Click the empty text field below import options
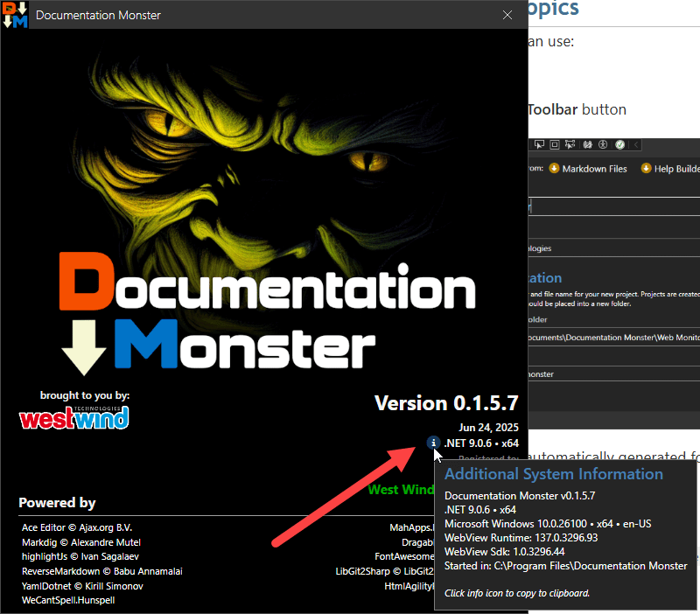 click(614, 206)
